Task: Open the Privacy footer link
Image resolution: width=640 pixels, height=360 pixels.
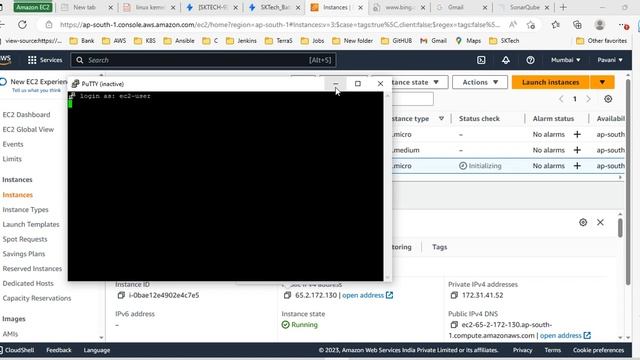Action: tap(522, 350)
